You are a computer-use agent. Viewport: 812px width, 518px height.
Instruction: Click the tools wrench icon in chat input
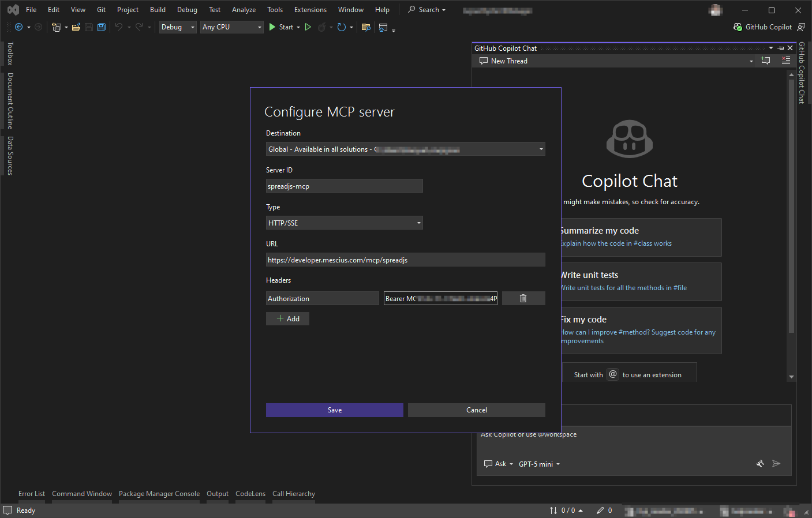pos(760,464)
